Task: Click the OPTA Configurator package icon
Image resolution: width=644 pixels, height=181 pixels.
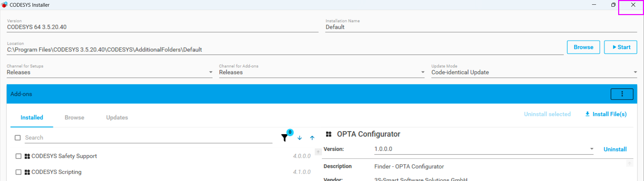Action: pyautogui.click(x=329, y=134)
